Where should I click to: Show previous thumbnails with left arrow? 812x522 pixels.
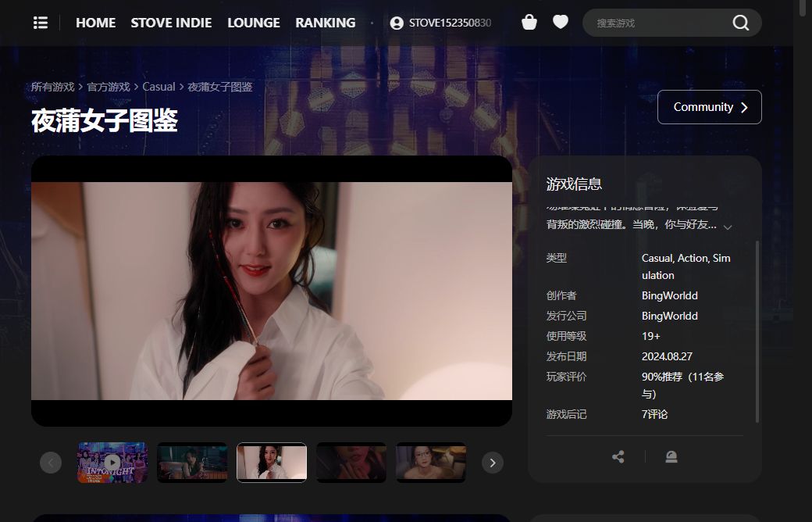(x=51, y=463)
